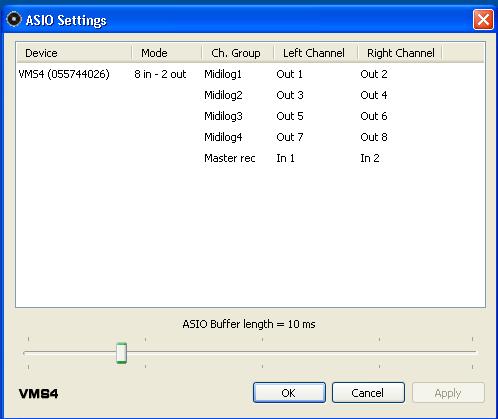This screenshot has height=419, width=498.
Task: Select the Left Channel column header
Action: pos(315,53)
